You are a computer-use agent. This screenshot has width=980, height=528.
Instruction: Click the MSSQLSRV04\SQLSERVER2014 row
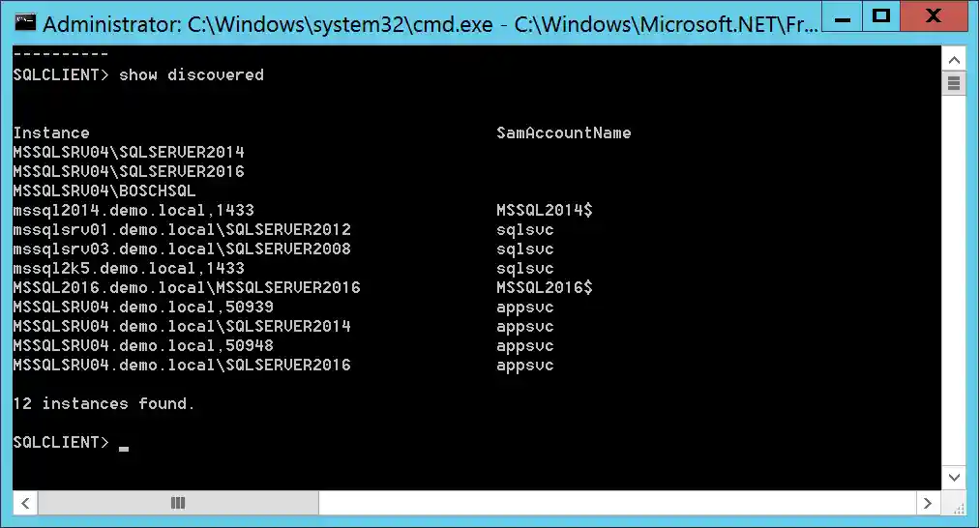pyautogui.click(x=129, y=153)
